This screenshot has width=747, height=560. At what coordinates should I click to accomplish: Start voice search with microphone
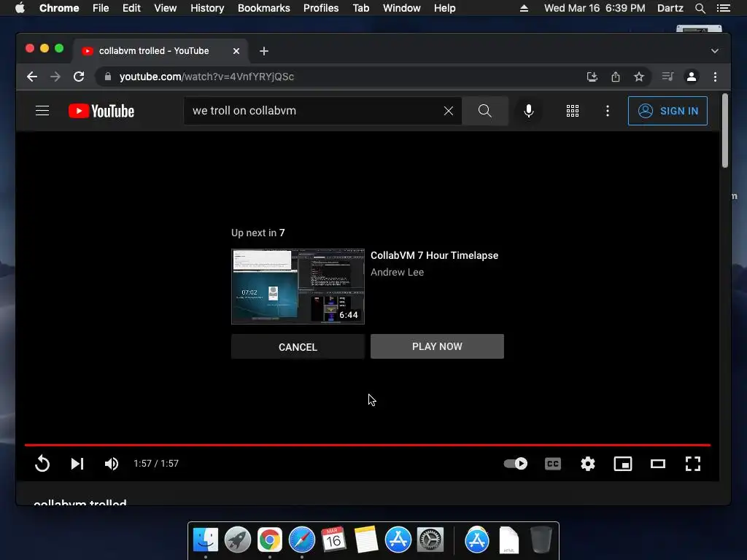528,111
